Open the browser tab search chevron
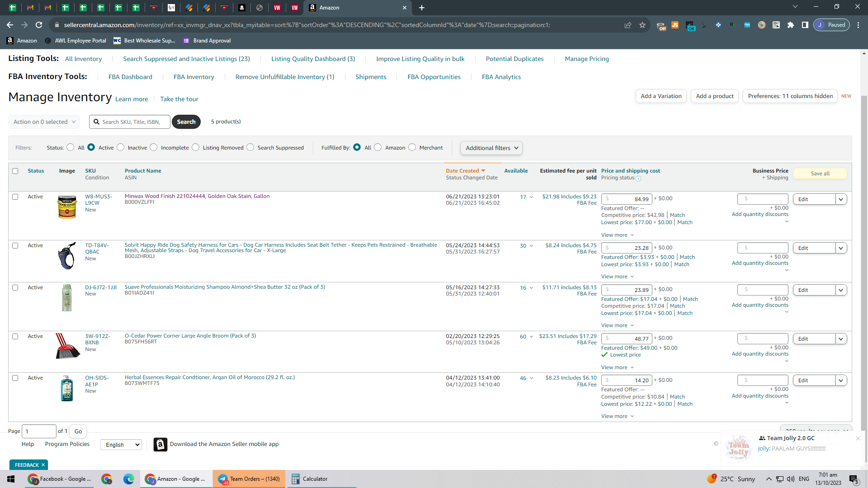This screenshot has height=488, width=868. [795, 7]
